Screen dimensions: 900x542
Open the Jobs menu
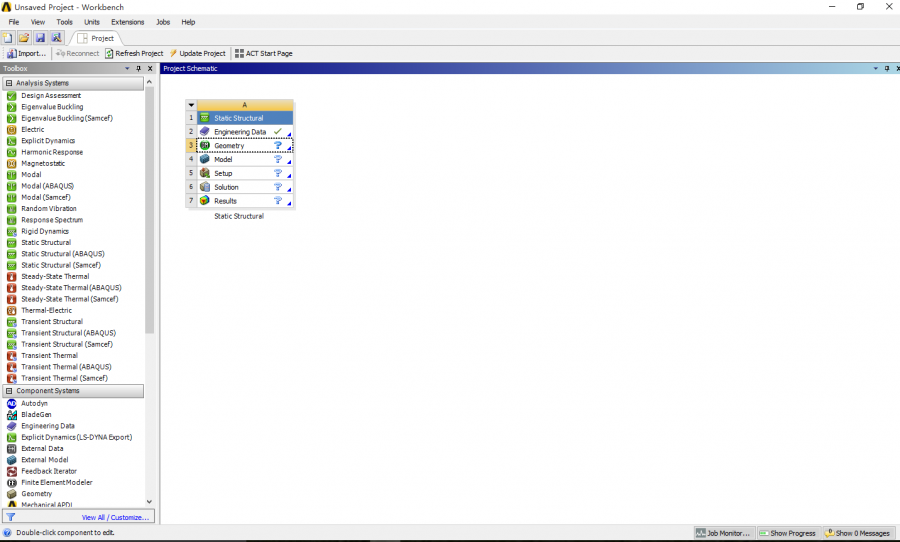click(163, 22)
